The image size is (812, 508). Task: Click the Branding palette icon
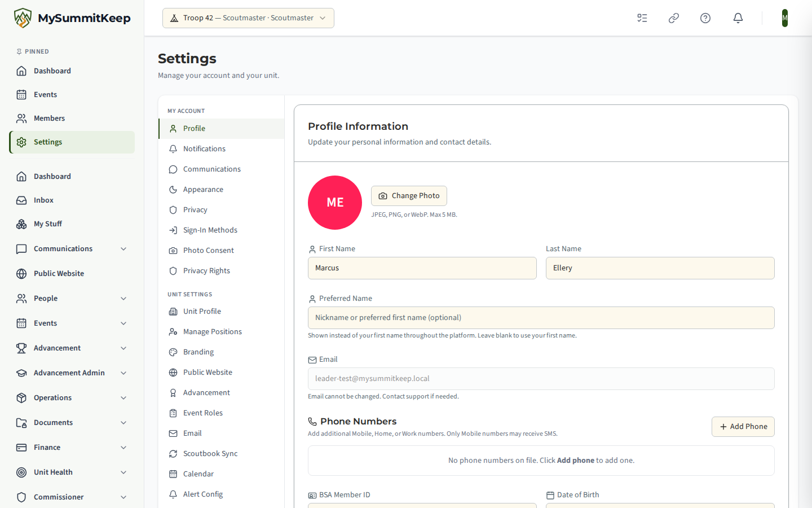click(173, 352)
